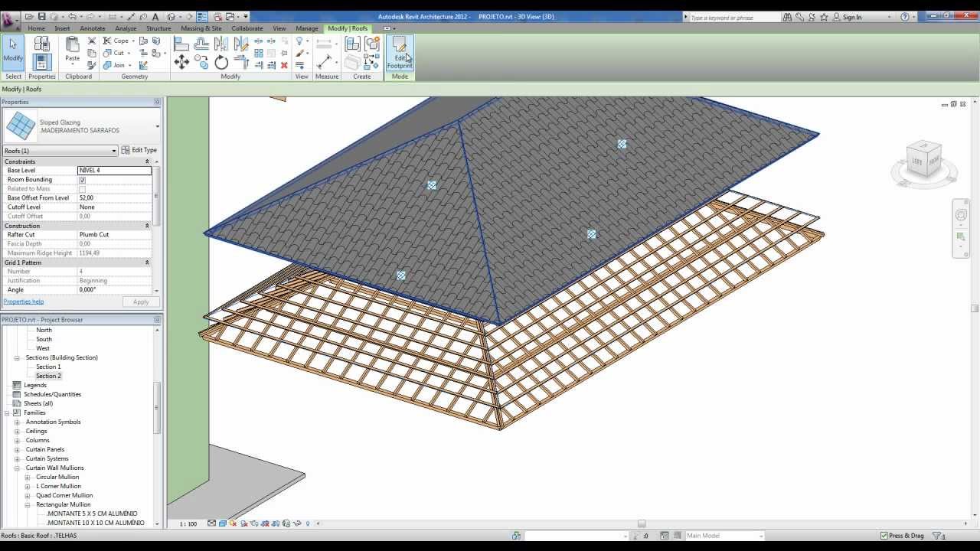Collapse the Rectangular Mullion node
The width and height of the screenshot is (980, 551).
pos(27,504)
